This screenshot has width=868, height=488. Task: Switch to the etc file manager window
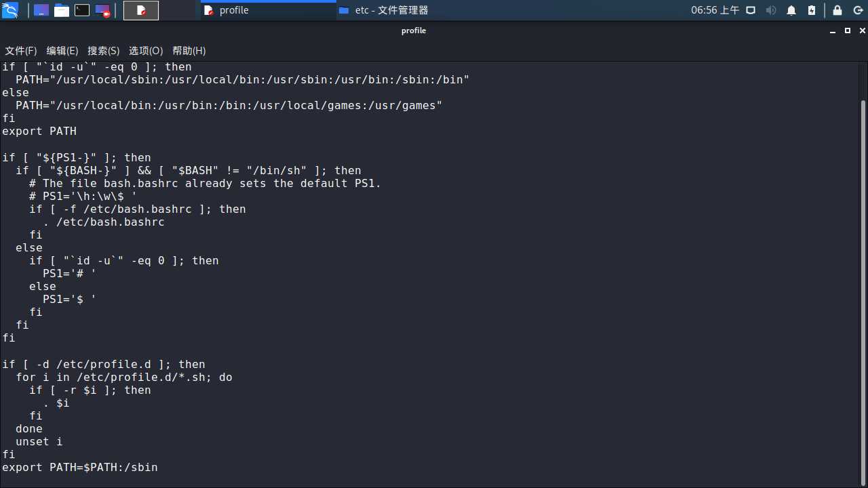pos(403,10)
